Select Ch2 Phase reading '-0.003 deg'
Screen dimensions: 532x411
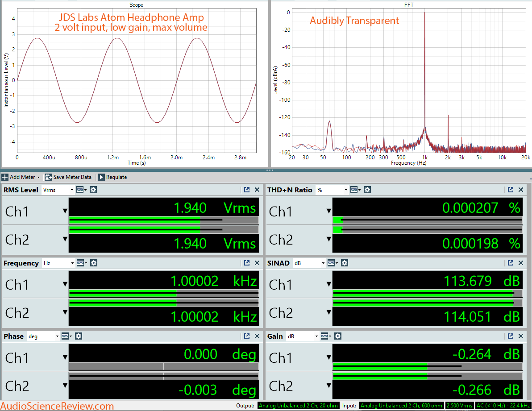(x=217, y=390)
